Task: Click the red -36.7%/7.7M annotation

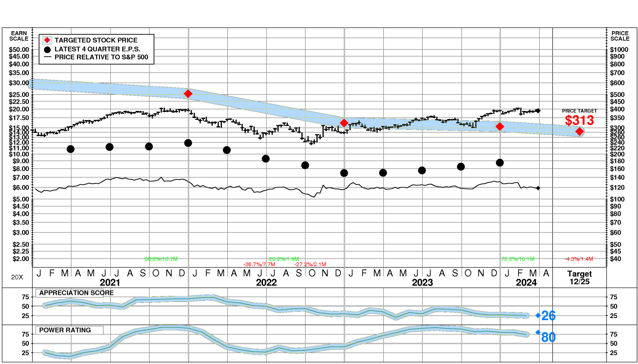Action: tap(259, 264)
